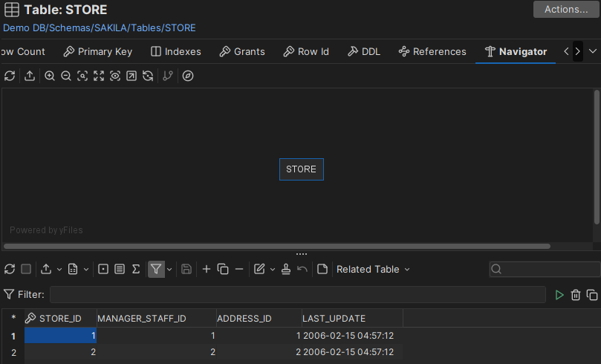601x364 pixels.
Task: Open the Actions... menu button
Action: (x=566, y=9)
